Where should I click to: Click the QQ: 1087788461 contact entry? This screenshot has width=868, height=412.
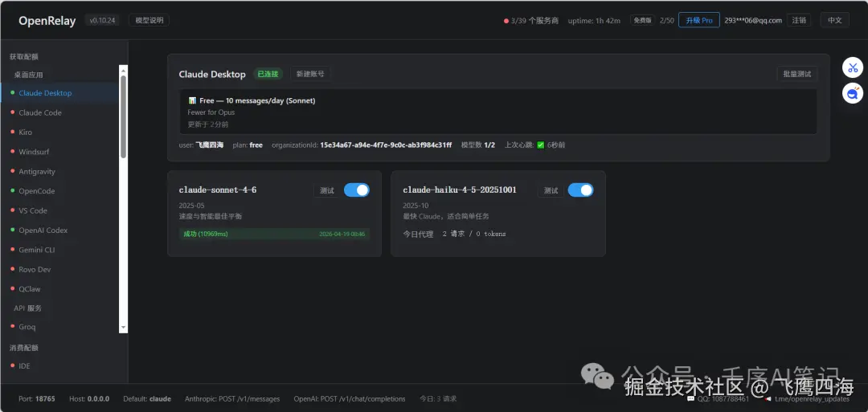point(718,398)
